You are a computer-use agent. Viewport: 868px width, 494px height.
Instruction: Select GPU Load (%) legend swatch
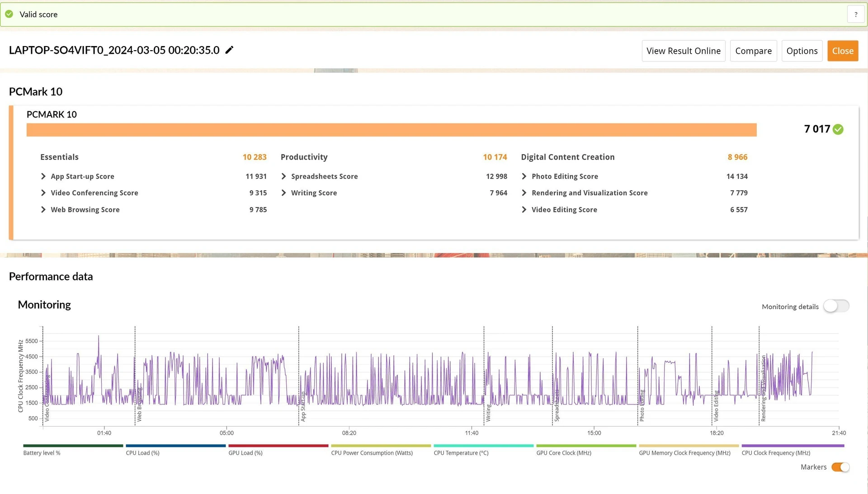pos(278,446)
